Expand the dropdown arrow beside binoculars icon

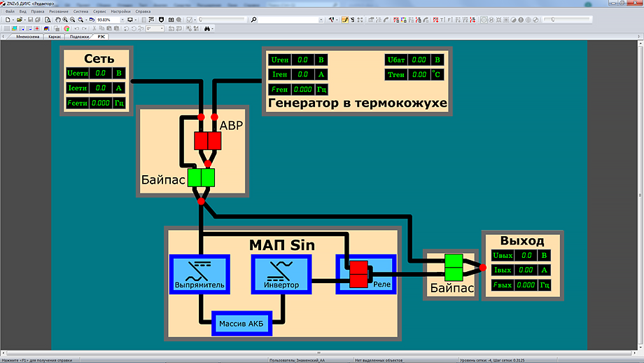point(213,29)
